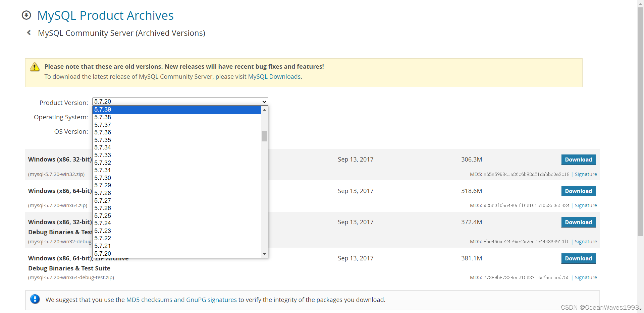Download 64-bit Debug Binaries 381.1M package
Screen dimensions: 644x313
pos(579,258)
